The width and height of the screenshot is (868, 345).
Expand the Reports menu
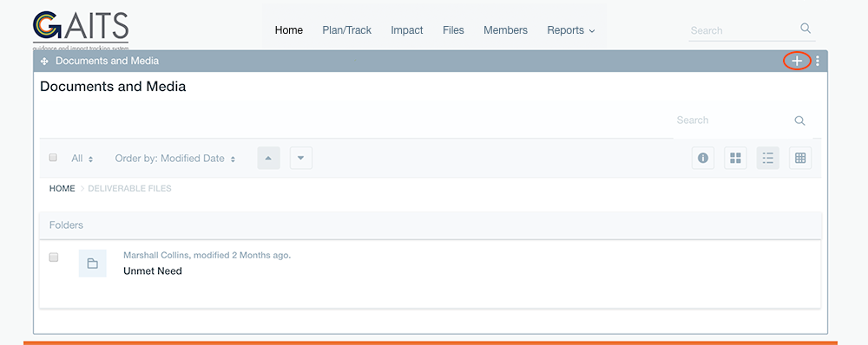point(571,30)
